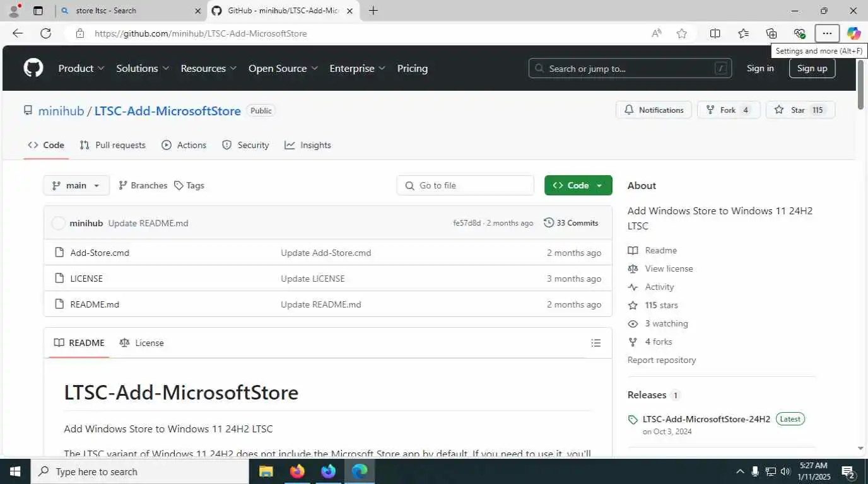868x484 pixels.
Task: Open Settings and more ellipsis button
Action: point(827,33)
